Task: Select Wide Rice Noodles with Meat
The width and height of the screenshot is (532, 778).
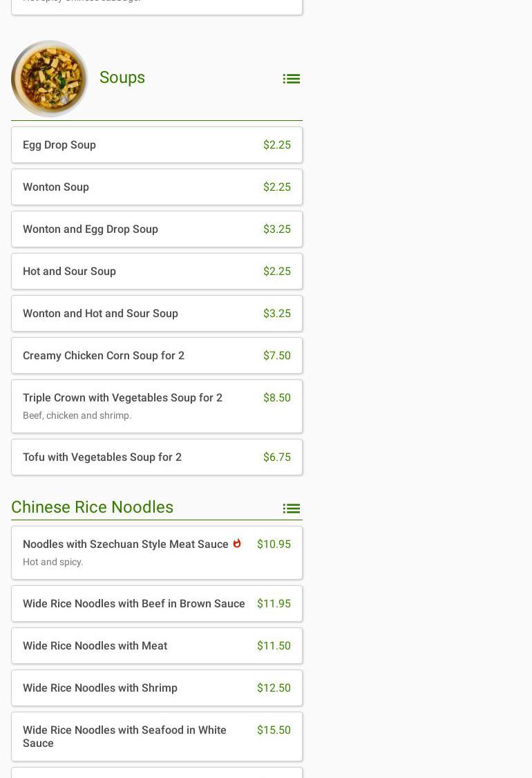Action: 157,646
